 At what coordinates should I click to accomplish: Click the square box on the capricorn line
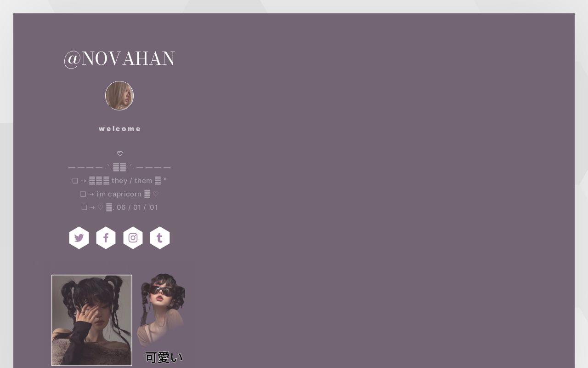pos(83,194)
